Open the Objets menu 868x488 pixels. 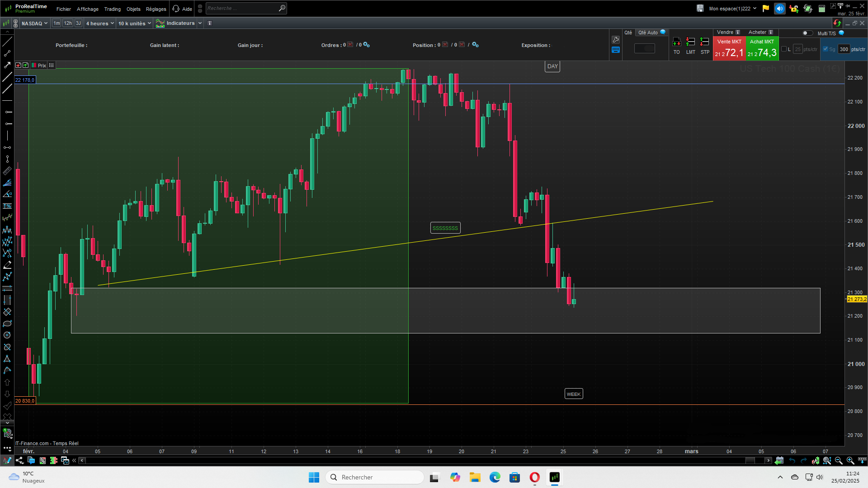point(133,9)
